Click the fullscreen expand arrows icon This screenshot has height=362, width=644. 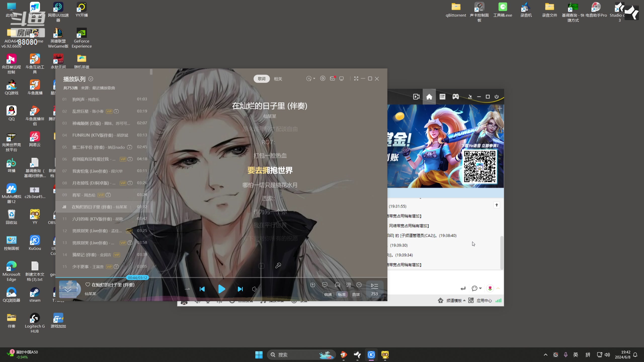(356, 79)
